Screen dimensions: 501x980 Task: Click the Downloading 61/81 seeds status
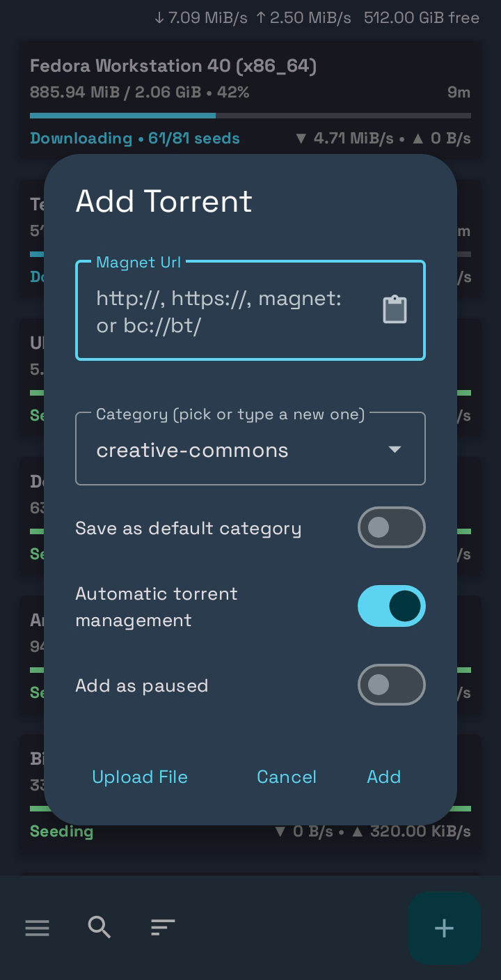coord(135,139)
